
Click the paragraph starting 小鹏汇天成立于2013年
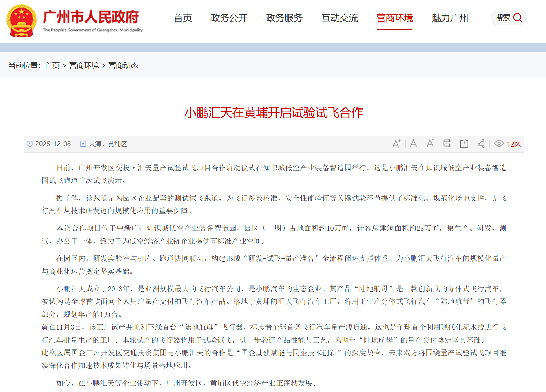[x=274, y=301]
